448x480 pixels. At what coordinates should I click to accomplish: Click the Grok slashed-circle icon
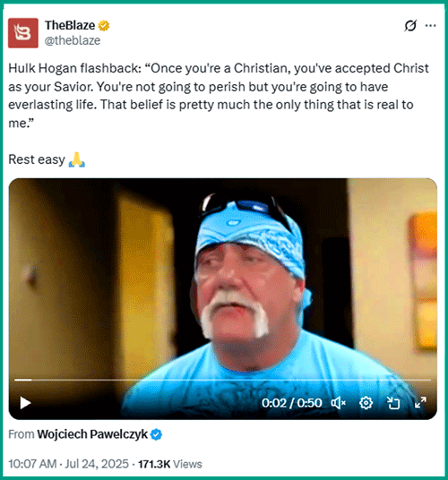click(x=410, y=25)
